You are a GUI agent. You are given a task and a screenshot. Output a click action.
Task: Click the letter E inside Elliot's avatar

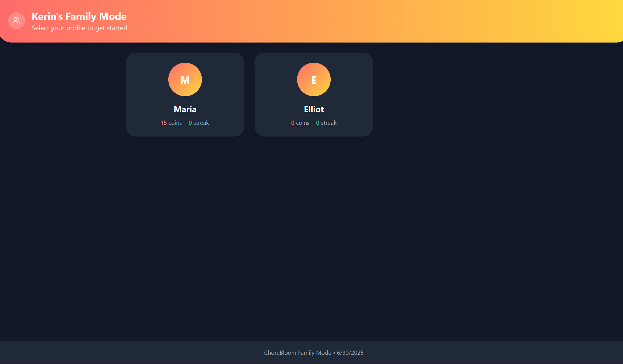pos(314,80)
